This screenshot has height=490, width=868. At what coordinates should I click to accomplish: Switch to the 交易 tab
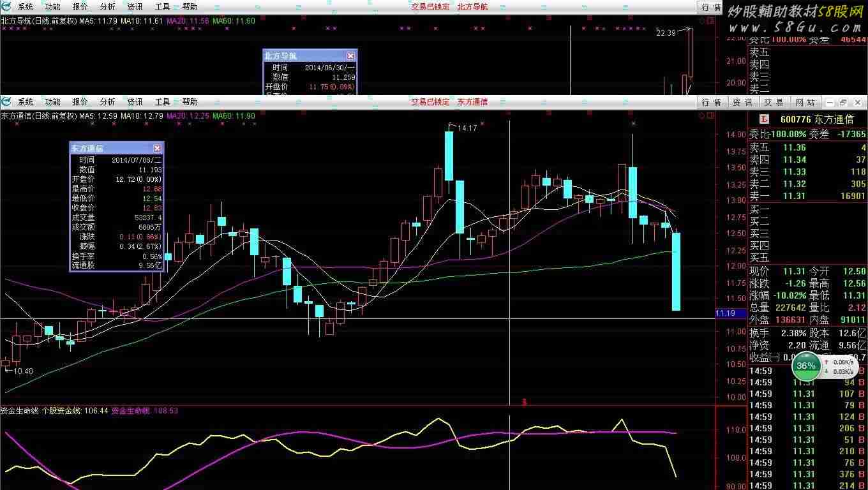[x=774, y=102]
